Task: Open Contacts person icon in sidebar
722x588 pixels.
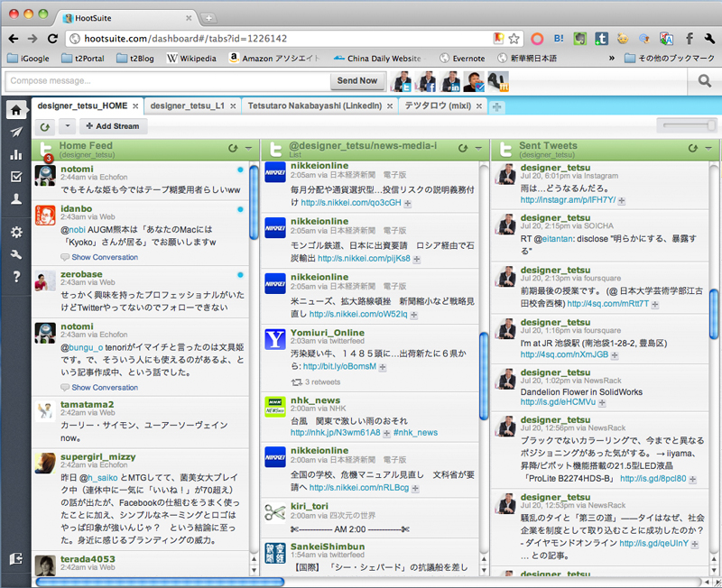Action: coord(16,200)
